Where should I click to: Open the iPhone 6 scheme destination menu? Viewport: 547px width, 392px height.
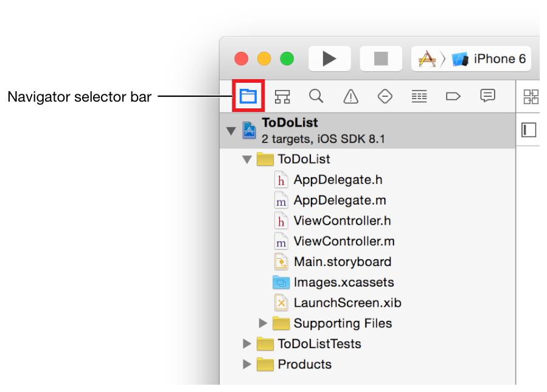499,59
